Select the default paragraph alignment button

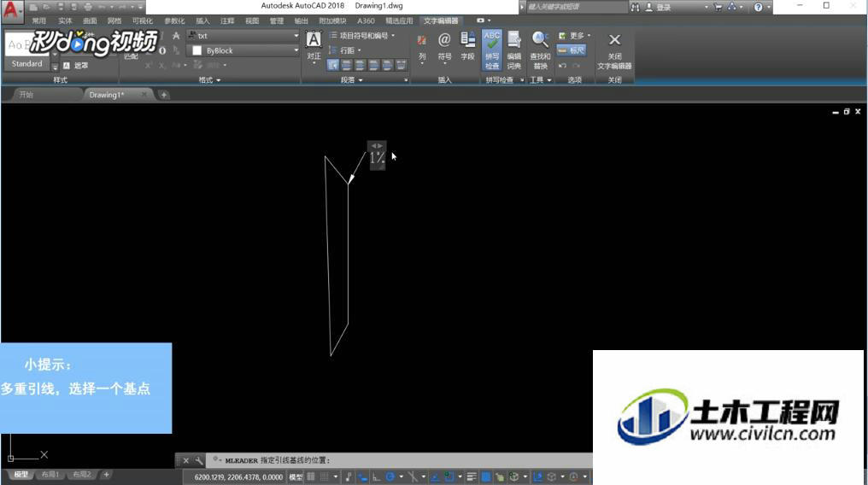pyautogui.click(x=332, y=65)
